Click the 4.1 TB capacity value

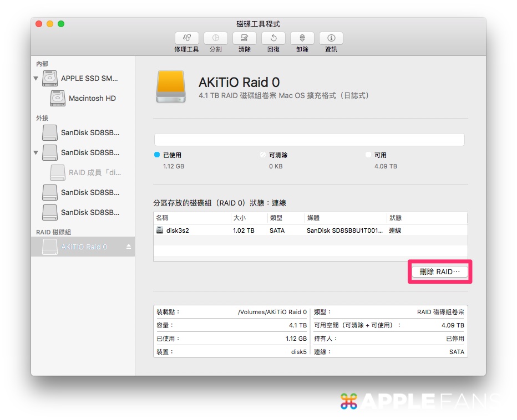pyautogui.click(x=298, y=325)
